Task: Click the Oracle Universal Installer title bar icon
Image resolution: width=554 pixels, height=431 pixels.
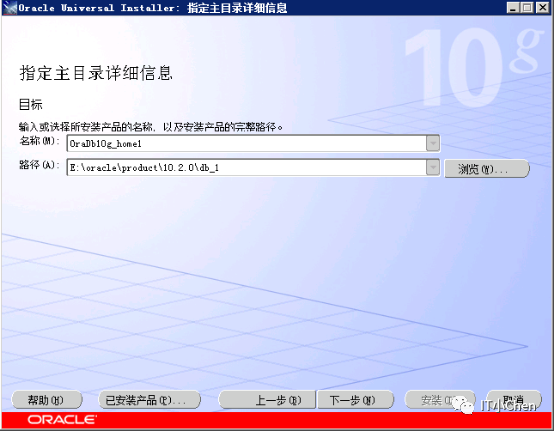Action: tap(10, 7)
